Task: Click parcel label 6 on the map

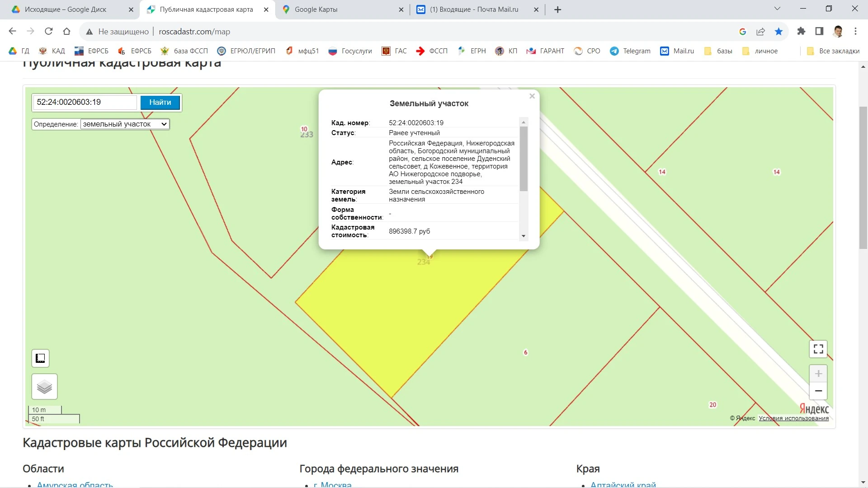Action: (x=525, y=352)
